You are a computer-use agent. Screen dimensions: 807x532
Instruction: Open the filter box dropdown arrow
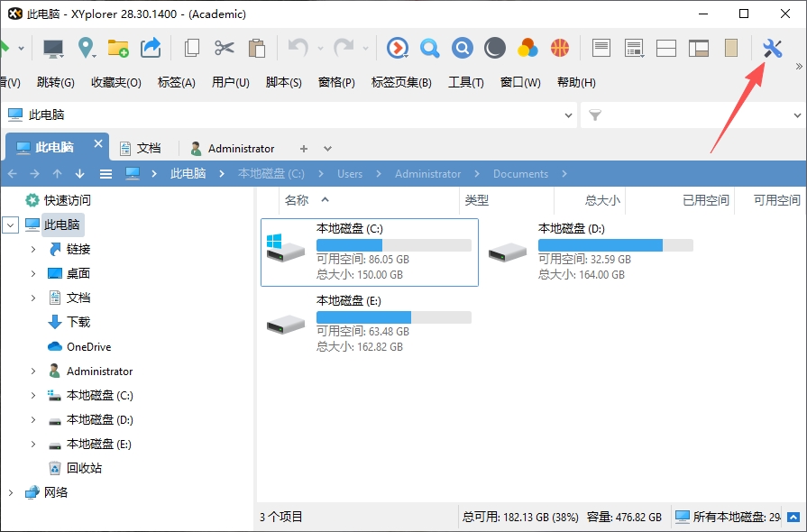[x=797, y=115]
